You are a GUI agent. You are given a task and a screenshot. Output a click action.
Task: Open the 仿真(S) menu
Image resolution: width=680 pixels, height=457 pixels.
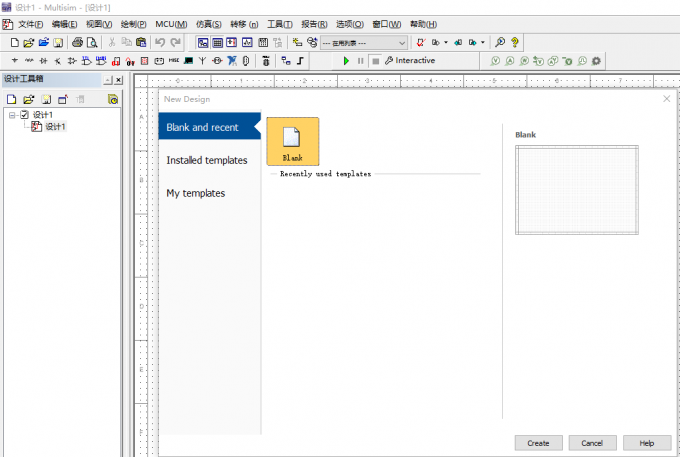click(209, 24)
